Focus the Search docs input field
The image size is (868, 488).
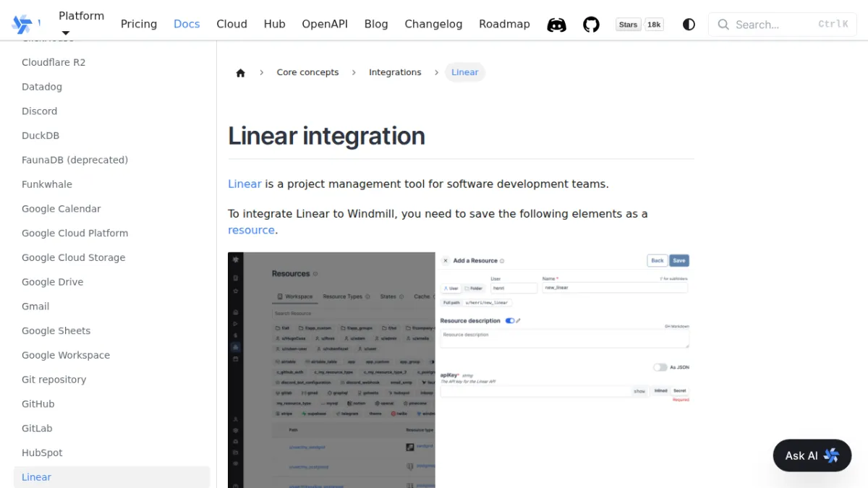coord(783,25)
